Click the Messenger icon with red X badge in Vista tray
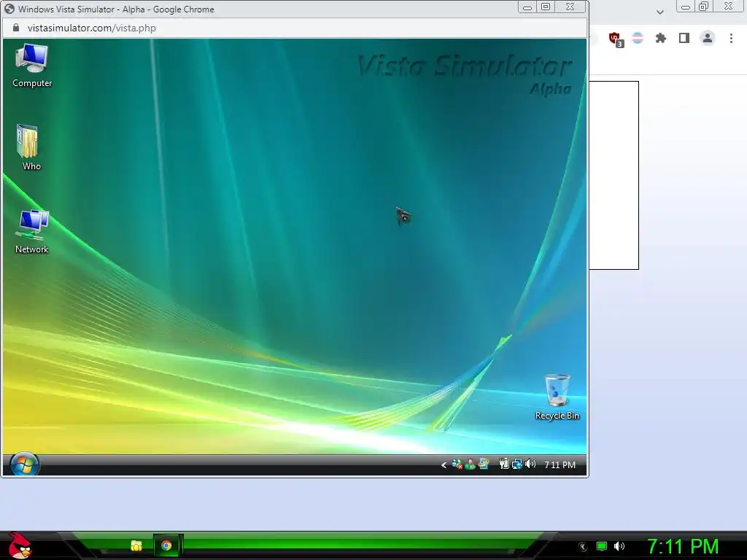The height and width of the screenshot is (560, 747). point(457,464)
